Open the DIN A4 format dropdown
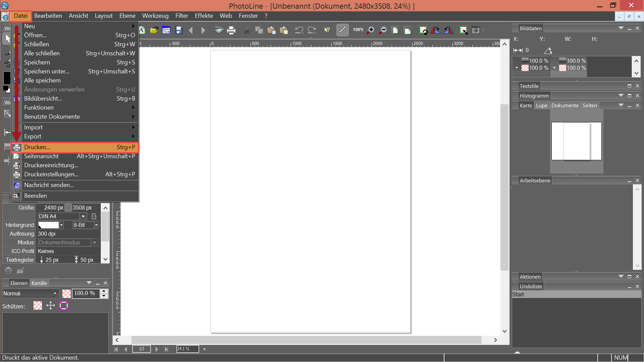644x362 pixels. pos(83,216)
